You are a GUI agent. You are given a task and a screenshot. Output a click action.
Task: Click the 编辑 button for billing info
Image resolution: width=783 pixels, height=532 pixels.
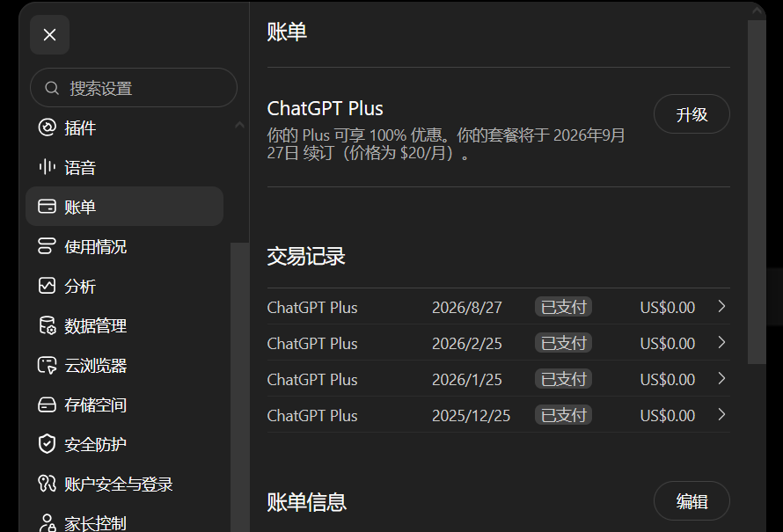(x=692, y=501)
